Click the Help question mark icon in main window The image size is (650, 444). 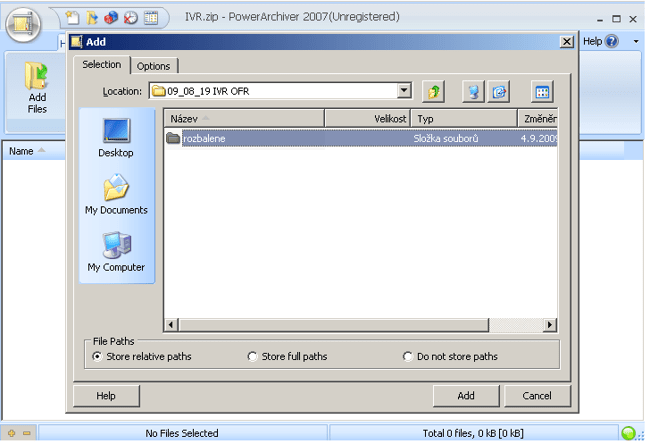click(611, 41)
